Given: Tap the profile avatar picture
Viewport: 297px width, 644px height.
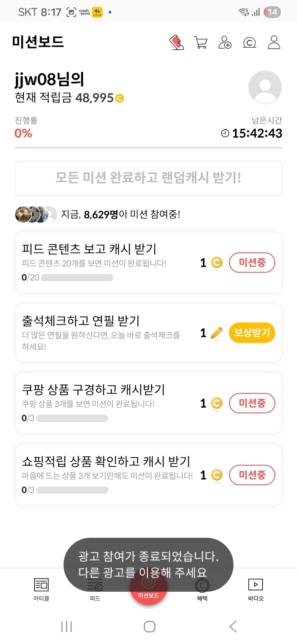Looking at the screenshot, I should pos(265,87).
